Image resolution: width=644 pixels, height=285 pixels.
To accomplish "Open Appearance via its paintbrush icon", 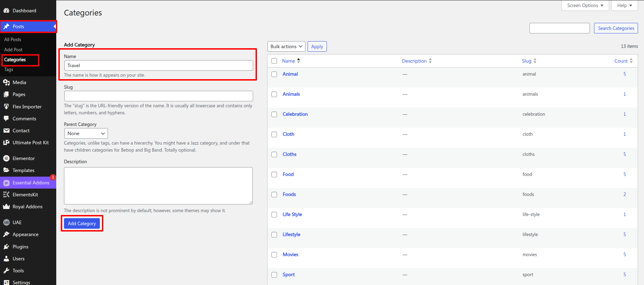I will [x=6, y=234].
